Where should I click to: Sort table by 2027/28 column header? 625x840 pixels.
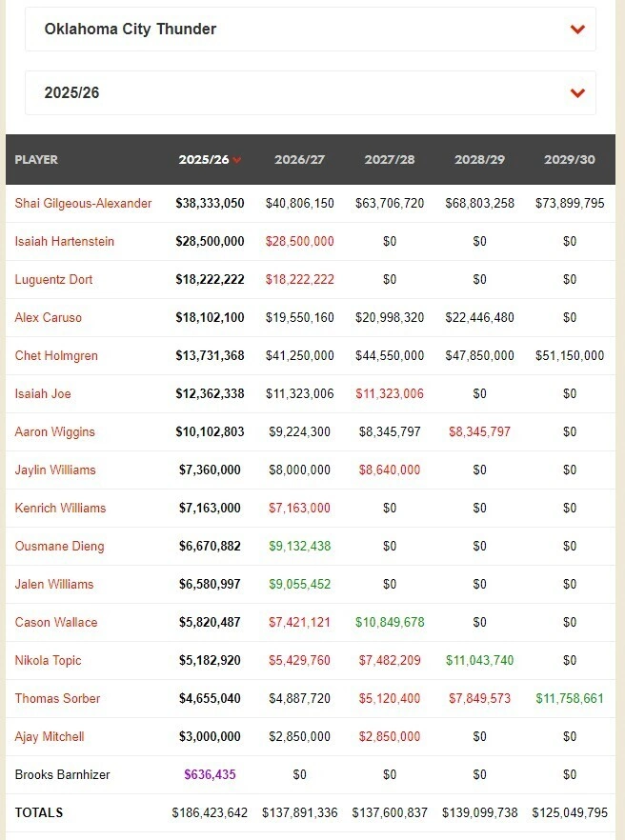pyautogui.click(x=389, y=160)
